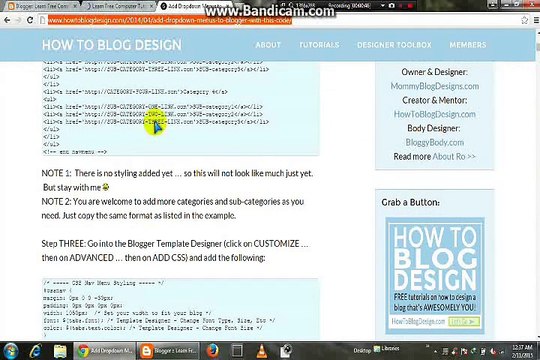
Task: Open the DESIGNER TOOLBOX menu item
Action: (x=394, y=45)
